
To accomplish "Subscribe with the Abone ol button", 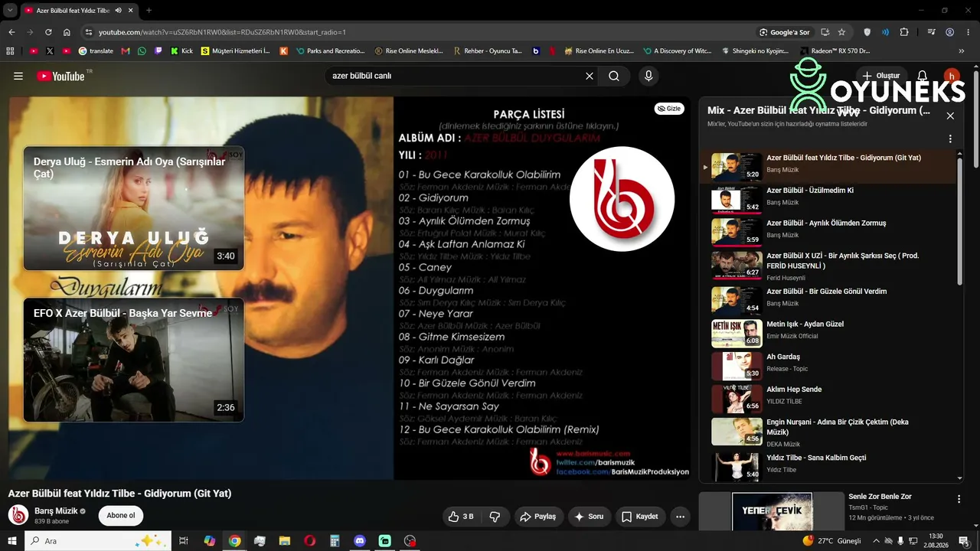I will (121, 516).
